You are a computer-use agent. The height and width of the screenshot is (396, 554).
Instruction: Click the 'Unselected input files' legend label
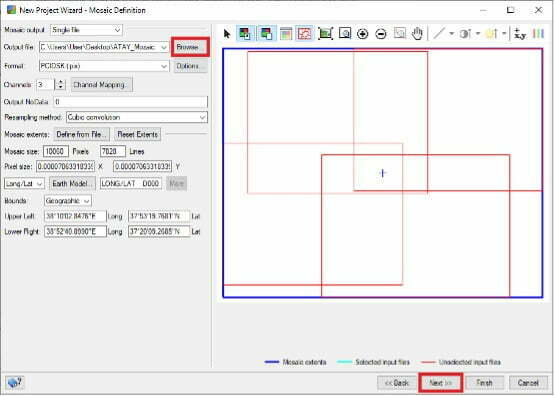click(470, 362)
